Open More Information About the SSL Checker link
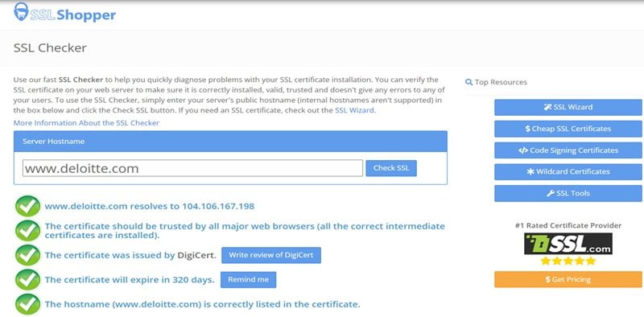This screenshot has height=317, width=644. click(x=86, y=123)
